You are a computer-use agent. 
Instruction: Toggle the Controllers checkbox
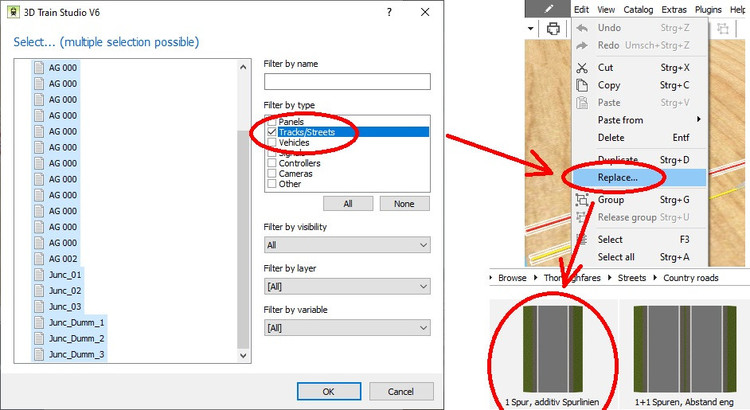click(272, 163)
